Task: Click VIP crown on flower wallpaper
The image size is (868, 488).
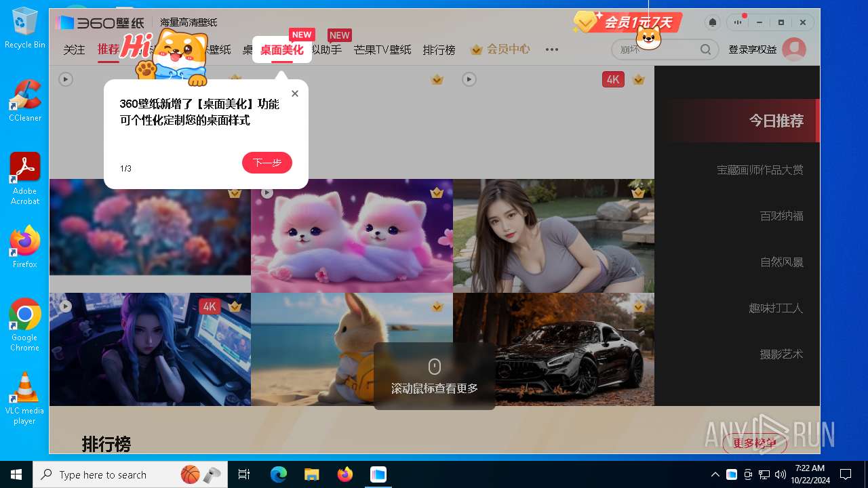Action: 235,193
